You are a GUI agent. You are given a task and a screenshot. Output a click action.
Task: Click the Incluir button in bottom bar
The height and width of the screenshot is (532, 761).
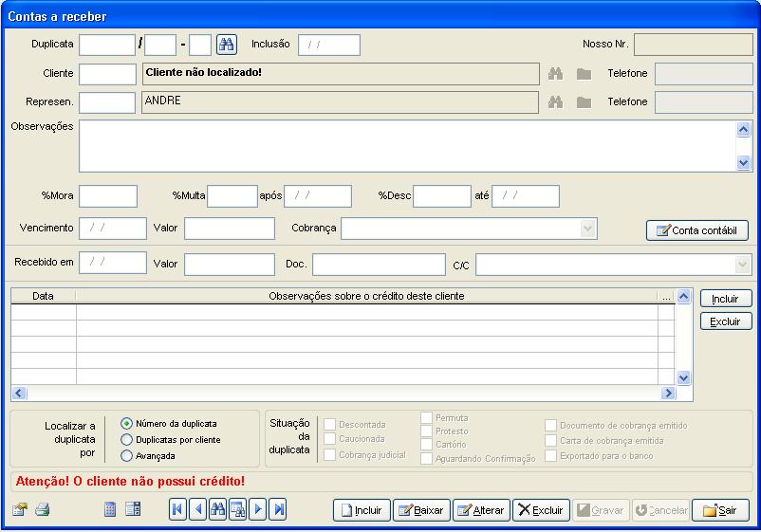(362, 510)
